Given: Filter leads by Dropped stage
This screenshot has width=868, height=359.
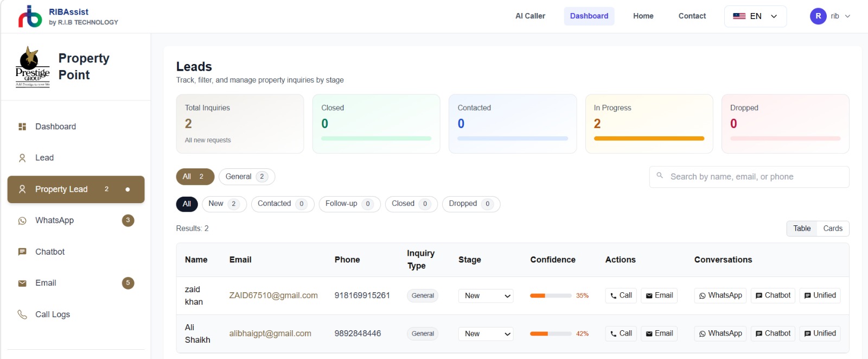Looking at the screenshot, I should (471, 204).
